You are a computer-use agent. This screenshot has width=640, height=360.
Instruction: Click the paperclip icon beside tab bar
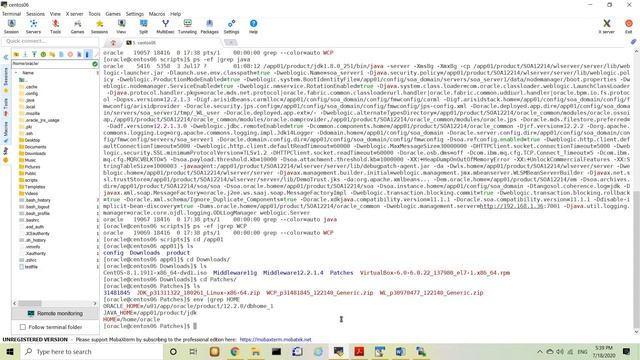tap(633, 42)
